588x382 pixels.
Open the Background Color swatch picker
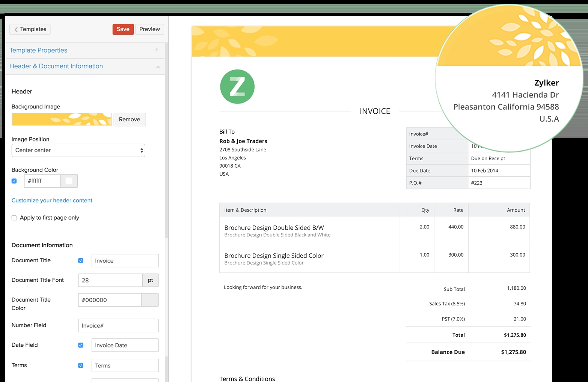click(x=69, y=180)
